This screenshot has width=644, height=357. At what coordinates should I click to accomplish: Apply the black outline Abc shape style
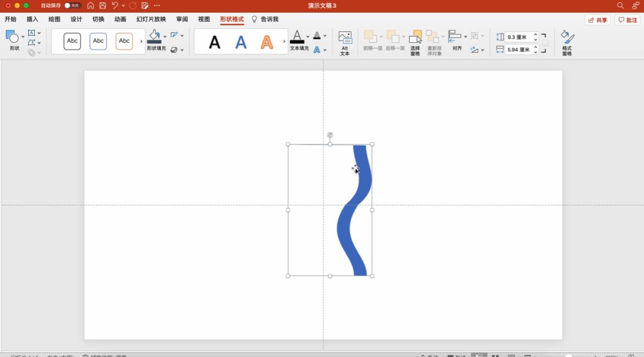[72, 41]
